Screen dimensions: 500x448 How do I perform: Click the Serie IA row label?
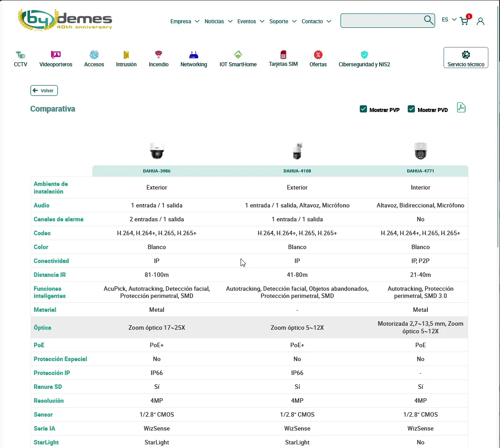click(x=44, y=429)
